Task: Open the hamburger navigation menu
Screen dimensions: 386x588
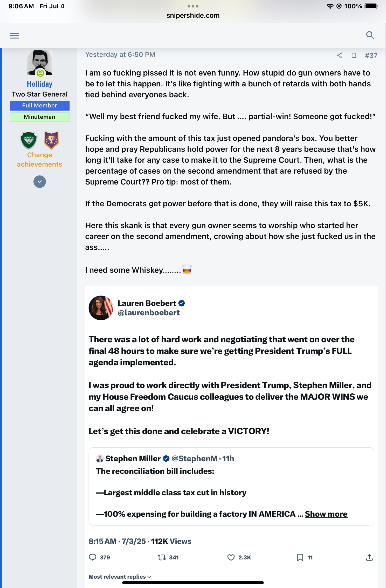Action: [15, 36]
